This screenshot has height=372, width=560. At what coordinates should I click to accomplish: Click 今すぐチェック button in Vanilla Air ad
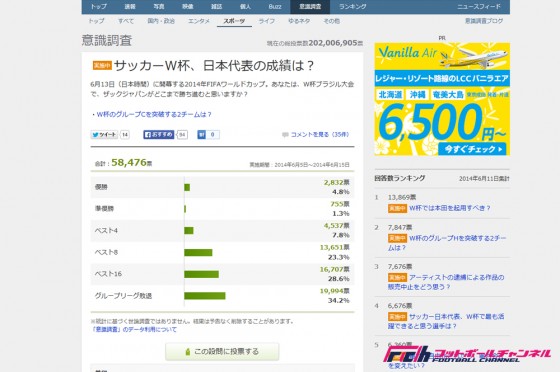click(472, 149)
